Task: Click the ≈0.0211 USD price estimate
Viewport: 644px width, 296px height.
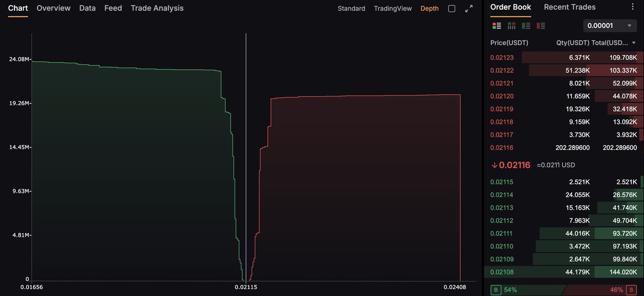Action: tap(556, 165)
